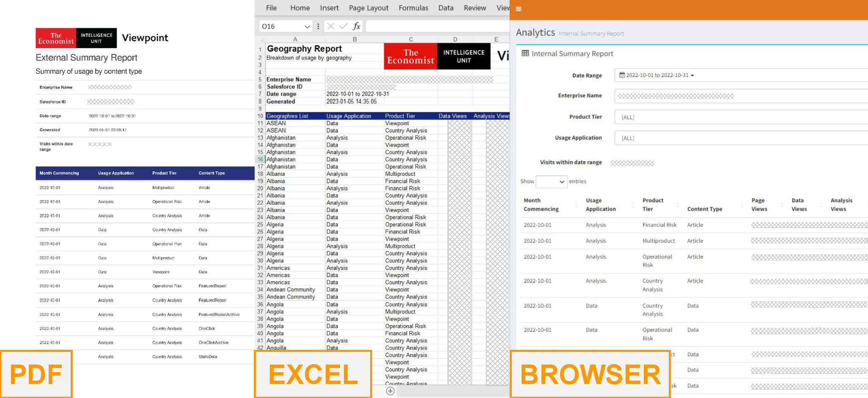The image size is (868, 398).
Task: Sort browser table by Month Commencing column
Action: point(550,205)
